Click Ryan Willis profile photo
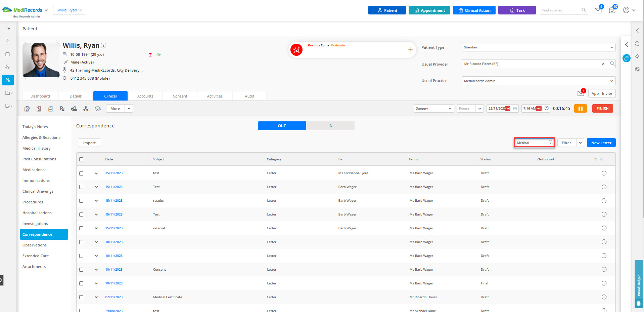 (41, 61)
